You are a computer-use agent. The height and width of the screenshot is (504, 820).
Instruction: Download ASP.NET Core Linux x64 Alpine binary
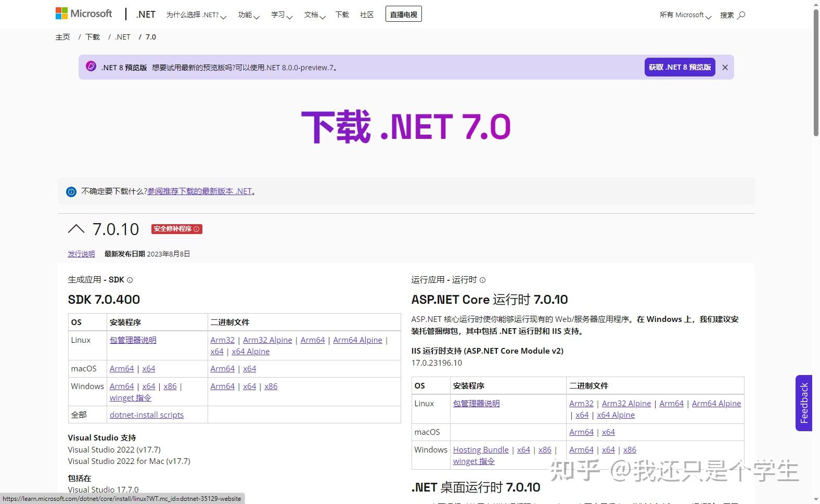coord(616,415)
